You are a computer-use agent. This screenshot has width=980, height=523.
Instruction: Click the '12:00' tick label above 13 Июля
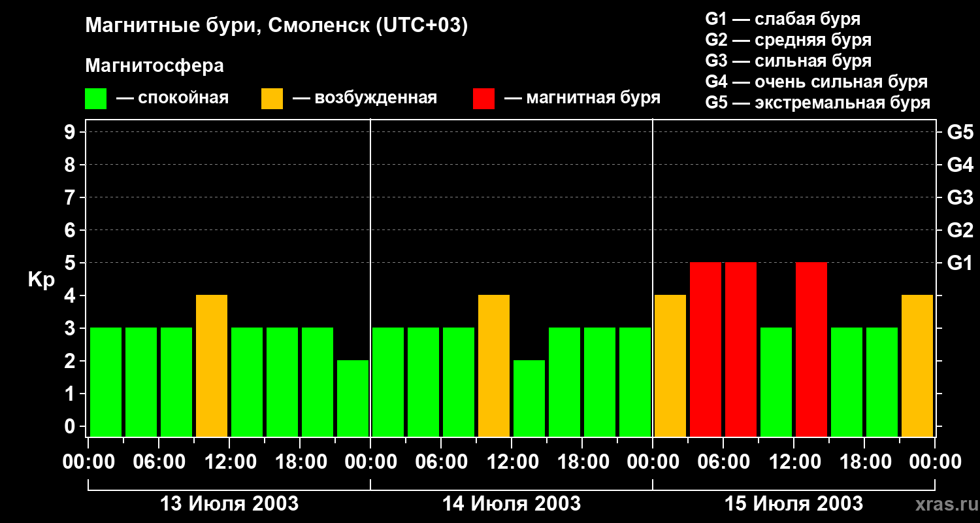coord(229,462)
